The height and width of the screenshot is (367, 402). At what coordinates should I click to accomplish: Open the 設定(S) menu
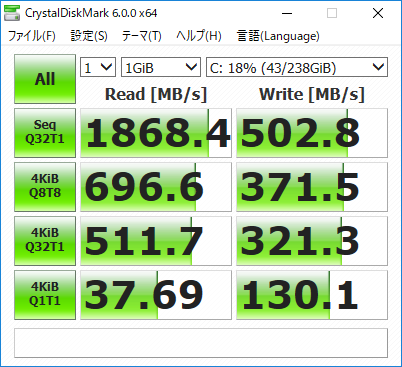[x=89, y=36]
